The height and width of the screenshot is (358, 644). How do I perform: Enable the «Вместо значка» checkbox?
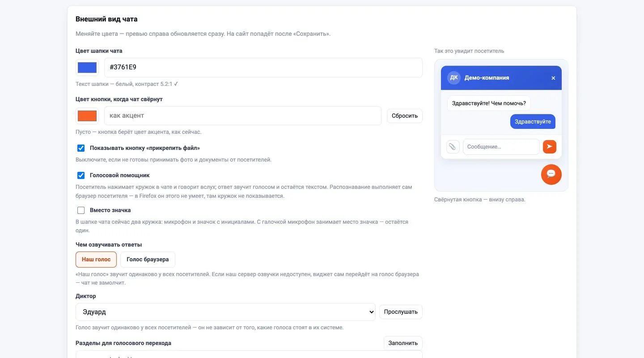(x=81, y=210)
